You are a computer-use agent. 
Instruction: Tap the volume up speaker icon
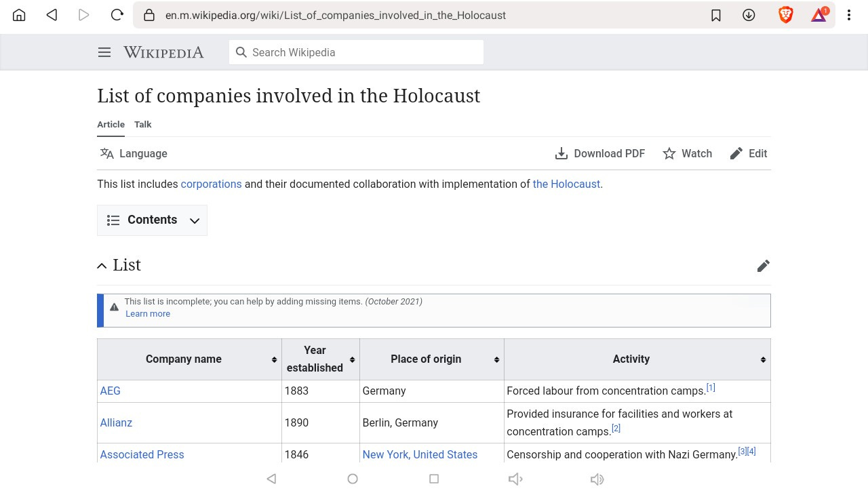click(x=597, y=479)
